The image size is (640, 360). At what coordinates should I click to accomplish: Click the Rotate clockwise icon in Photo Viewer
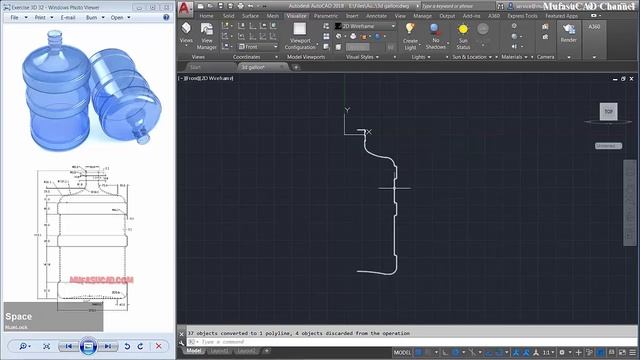[140, 346]
